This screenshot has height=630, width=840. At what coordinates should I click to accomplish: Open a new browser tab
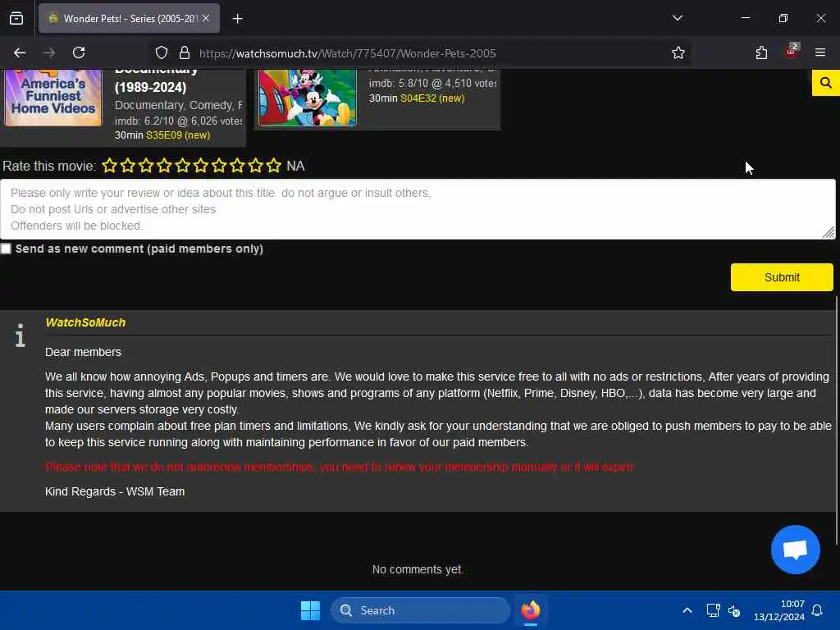click(x=238, y=19)
